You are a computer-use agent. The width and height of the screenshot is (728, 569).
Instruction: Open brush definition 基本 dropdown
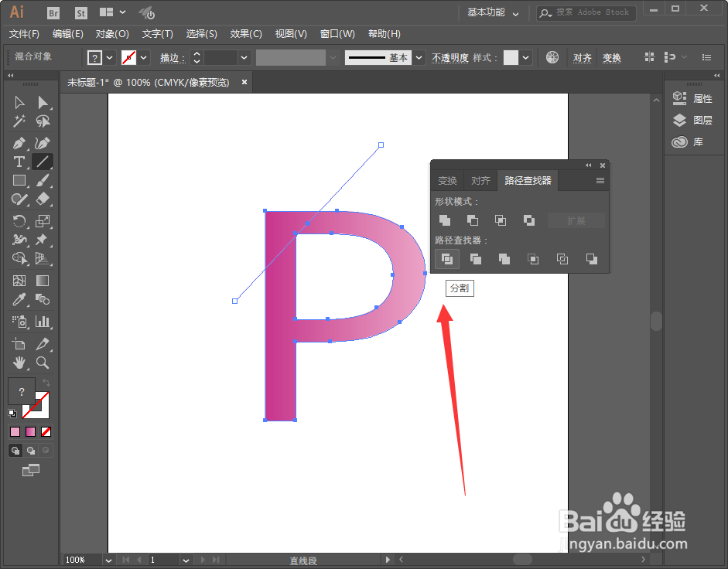click(419, 57)
